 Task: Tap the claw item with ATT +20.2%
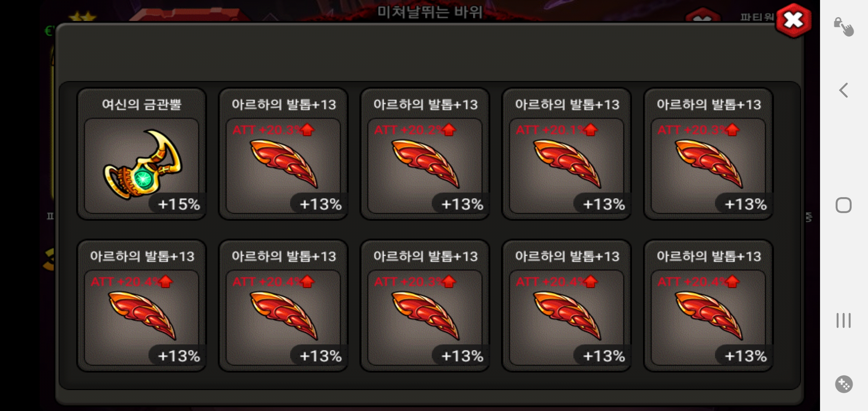coord(425,154)
